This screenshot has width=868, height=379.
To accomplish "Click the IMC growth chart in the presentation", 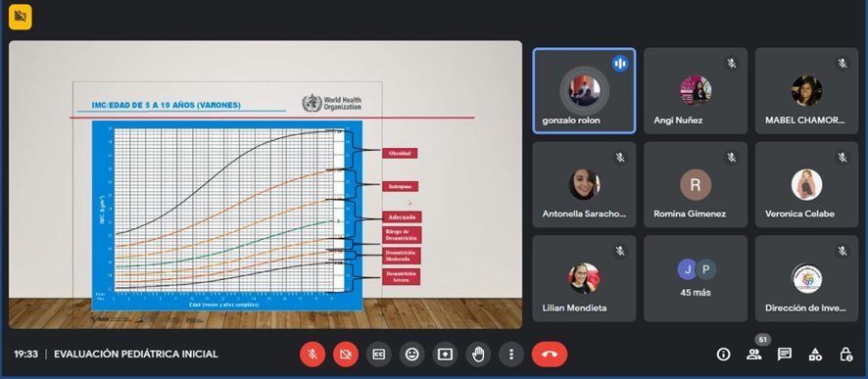I will (227, 215).
